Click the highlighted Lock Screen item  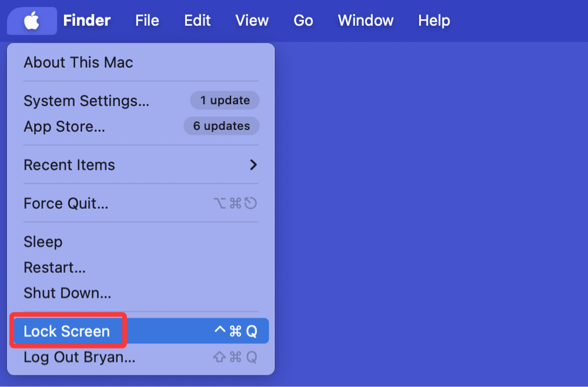click(141, 331)
